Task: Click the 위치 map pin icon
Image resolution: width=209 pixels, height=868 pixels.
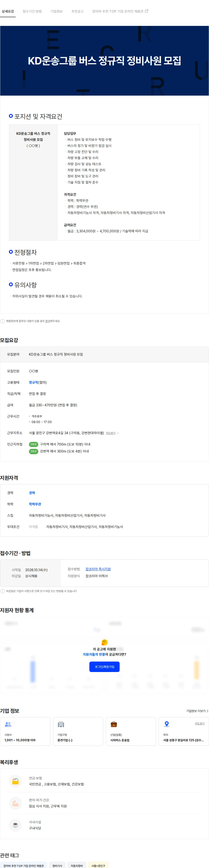Action: tap(167, 724)
